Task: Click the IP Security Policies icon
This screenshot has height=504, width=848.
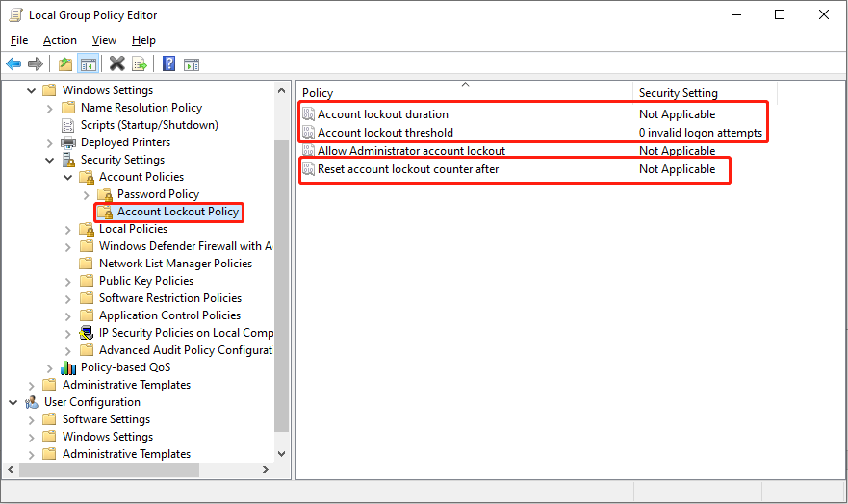Action: tap(87, 333)
